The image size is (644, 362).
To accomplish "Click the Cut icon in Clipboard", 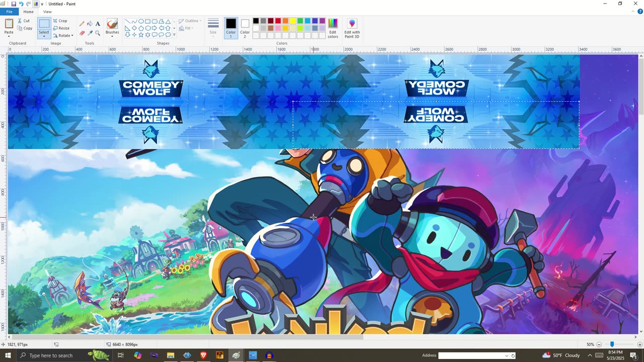I will (x=20, y=21).
